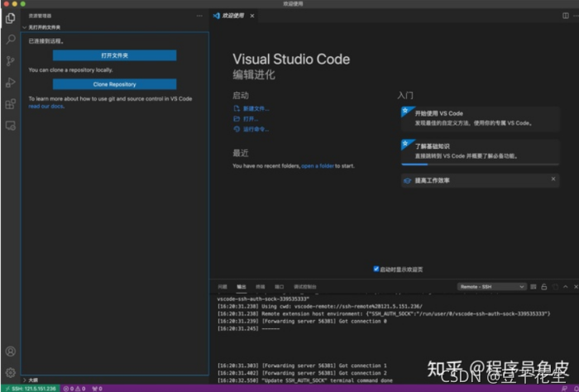Open the 提高工作效率 walkthrough card
The height and width of the screenshot is (392, 579).
pos(480,180)
